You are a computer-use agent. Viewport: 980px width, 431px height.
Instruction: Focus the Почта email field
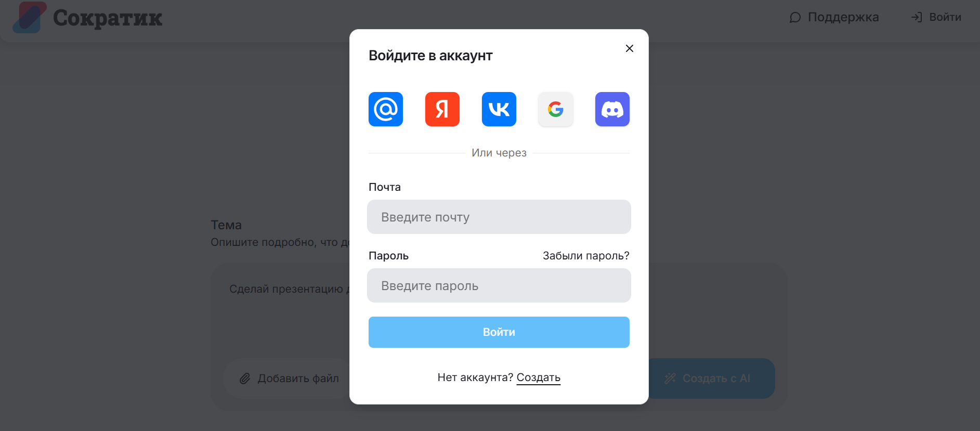point(499,217)
